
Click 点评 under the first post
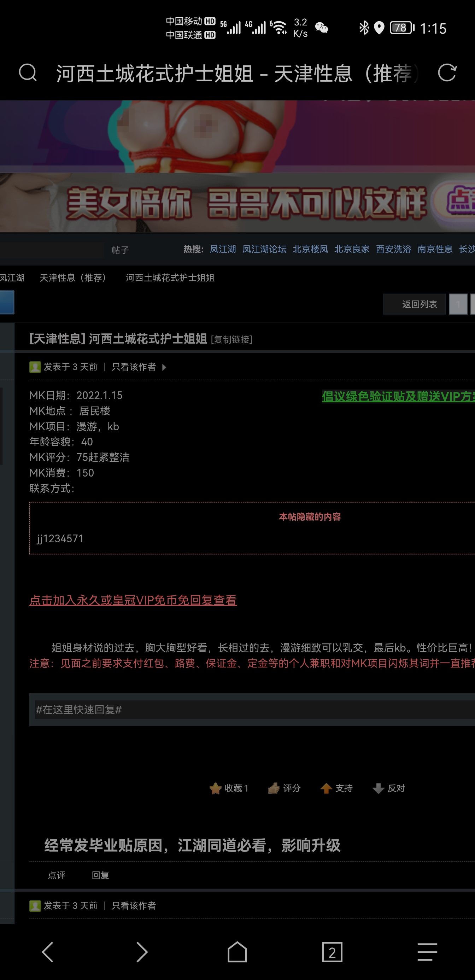[57, 875]
